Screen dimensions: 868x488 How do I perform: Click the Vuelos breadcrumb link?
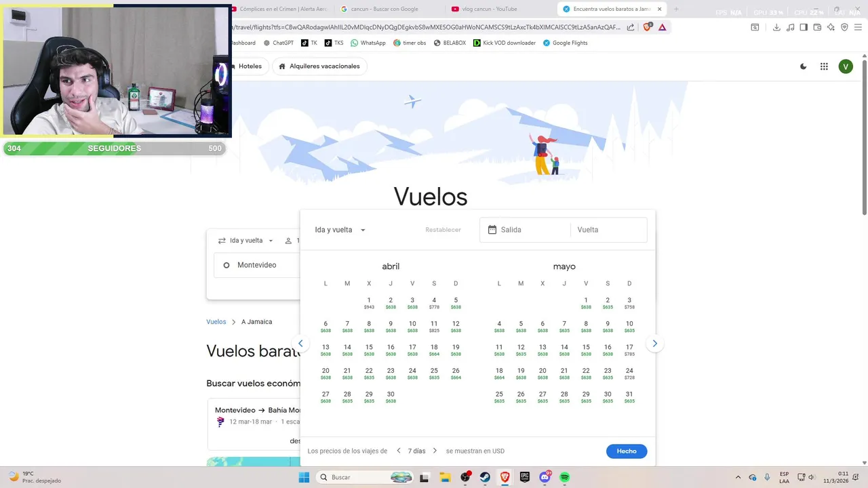coord(216,322)
